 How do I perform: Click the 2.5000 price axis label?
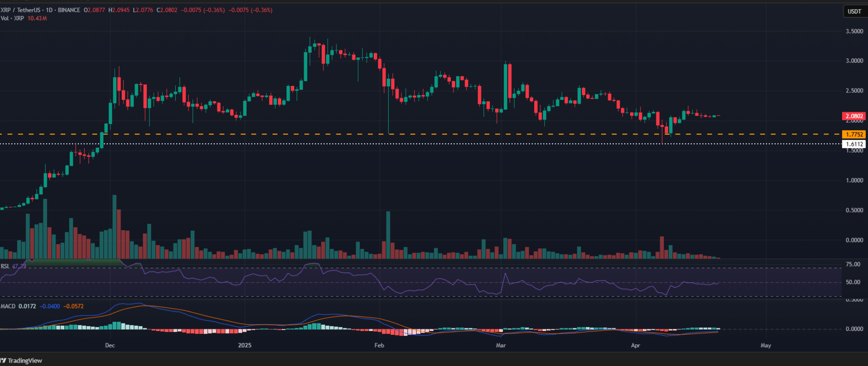pyautogui.click(x=854, y=91)
